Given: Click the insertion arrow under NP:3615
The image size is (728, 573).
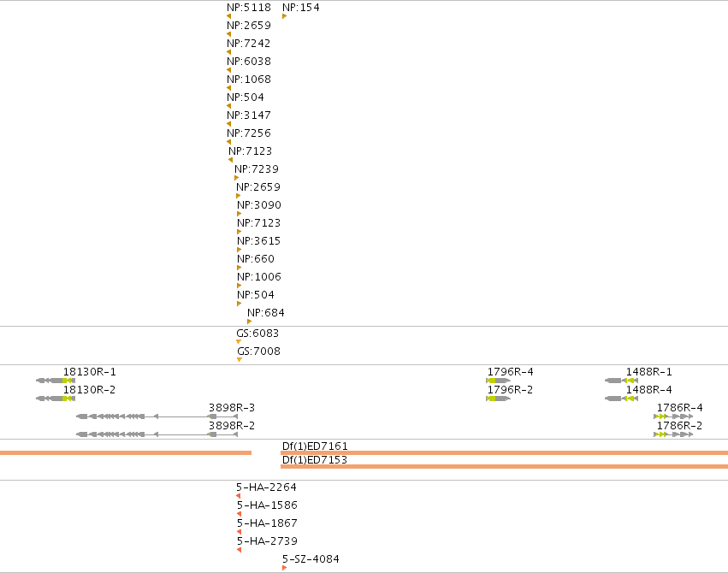Looking at the screenshot, I should [240, 250].
